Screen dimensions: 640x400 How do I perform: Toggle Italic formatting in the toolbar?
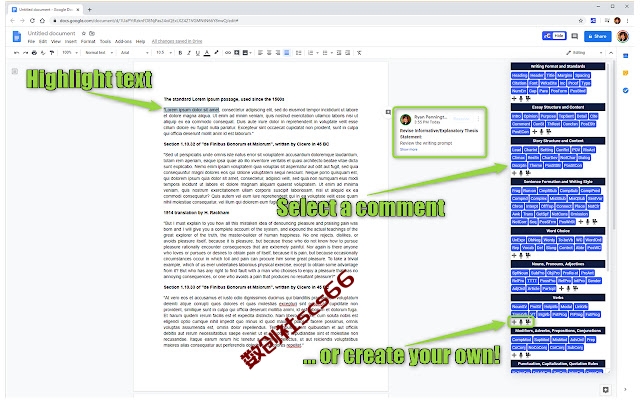pos(189,53)
